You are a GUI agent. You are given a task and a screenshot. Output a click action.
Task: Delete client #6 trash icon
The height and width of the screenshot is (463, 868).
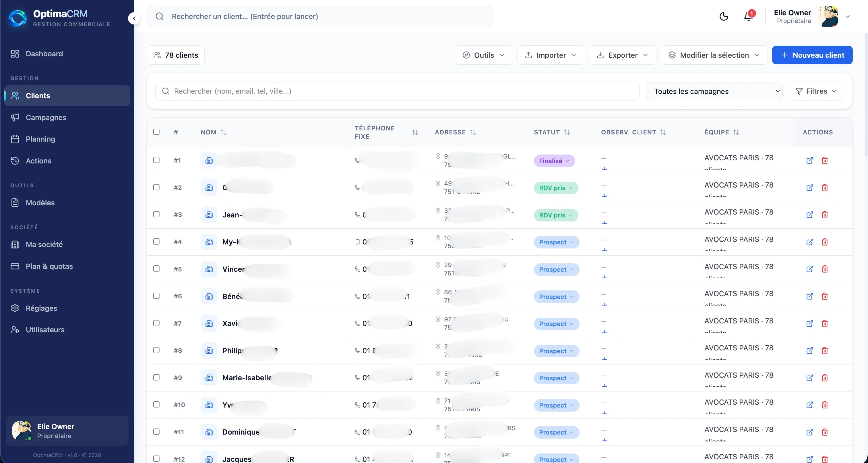[825, 296]
